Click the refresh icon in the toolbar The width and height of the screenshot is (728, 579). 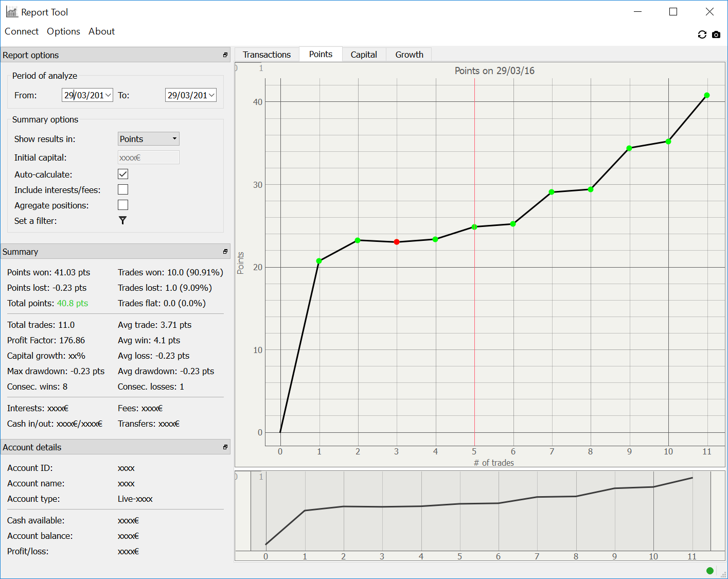(x=702, y=34)
